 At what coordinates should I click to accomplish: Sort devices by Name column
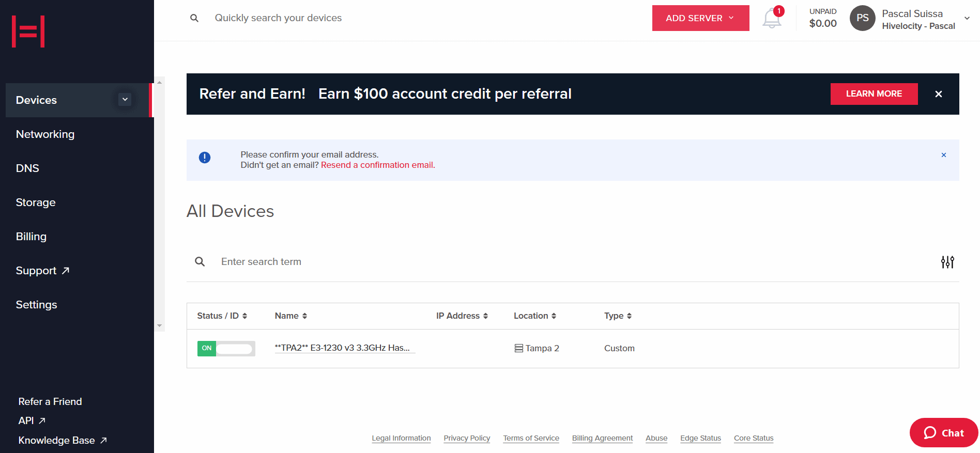pos(291,316)
